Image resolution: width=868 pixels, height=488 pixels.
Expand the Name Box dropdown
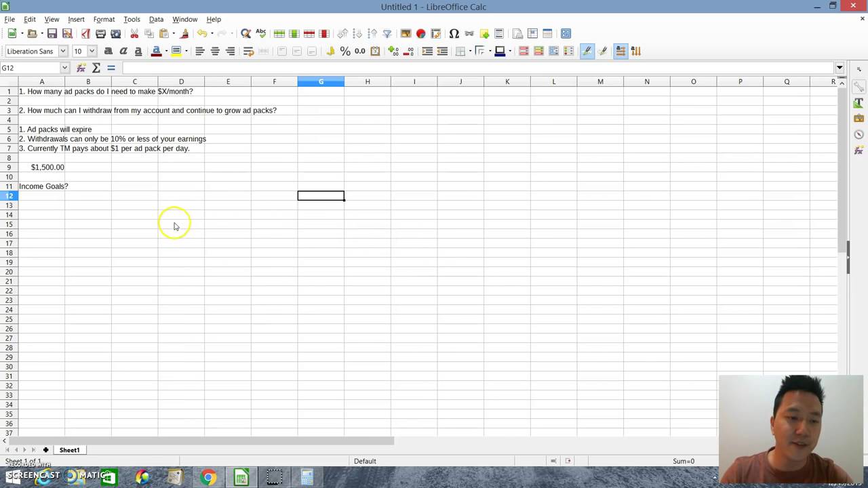coord(64,68)
